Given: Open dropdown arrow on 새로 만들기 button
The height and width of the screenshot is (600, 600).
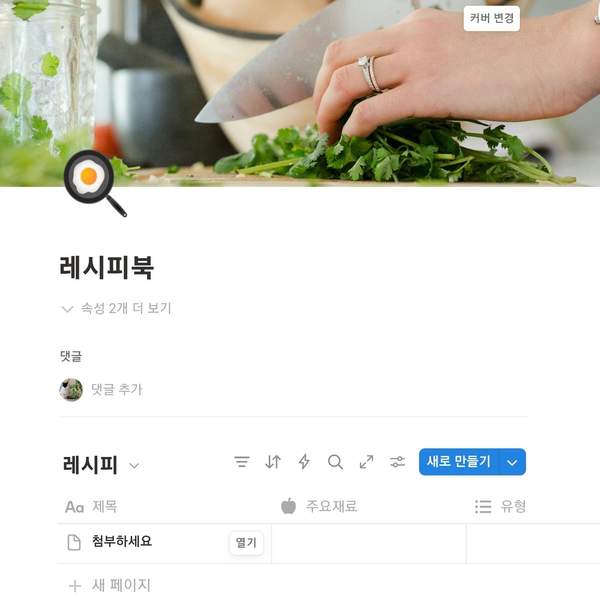Looking at the screenshot, I should point(512,462).
